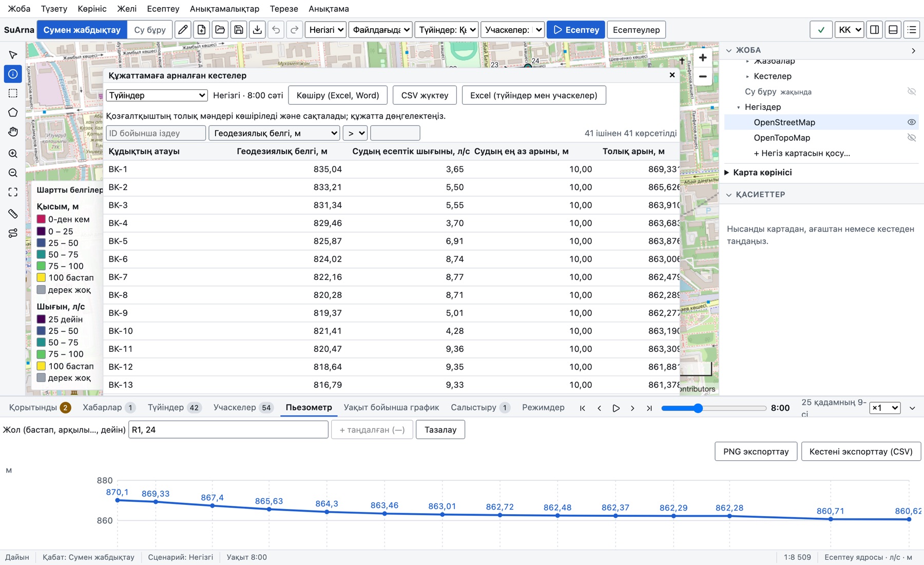Activate the info identify tool
The image size is (924, 565).
13,74
